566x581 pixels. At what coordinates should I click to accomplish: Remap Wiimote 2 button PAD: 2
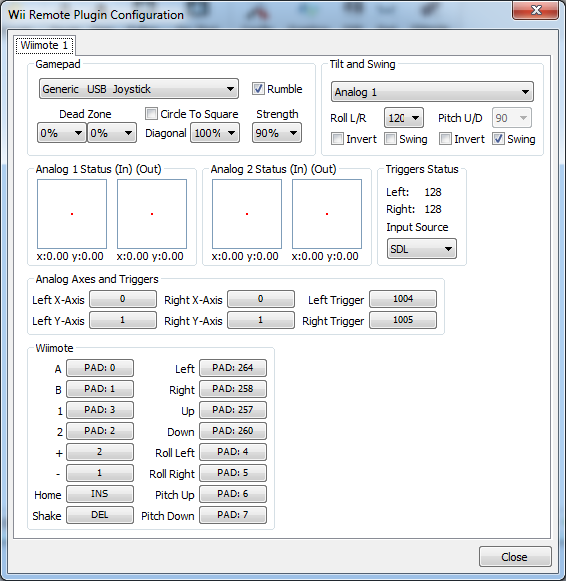[x=100, y=431]
